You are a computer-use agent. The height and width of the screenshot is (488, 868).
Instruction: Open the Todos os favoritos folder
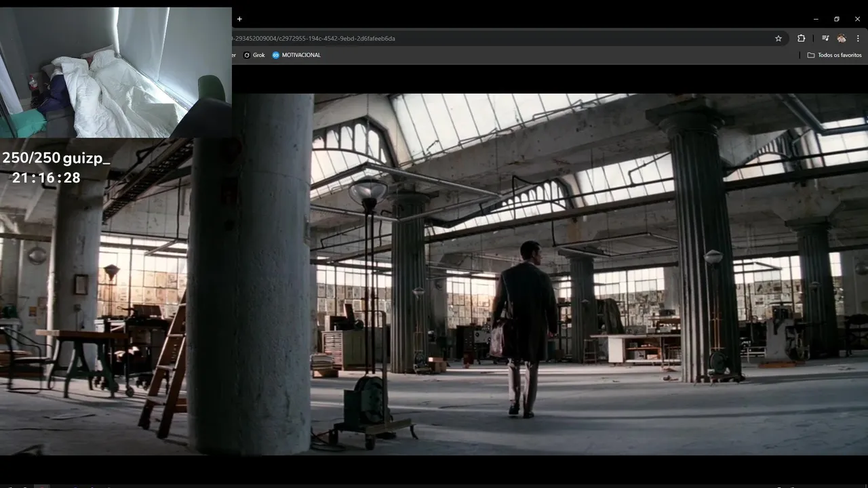834,55
